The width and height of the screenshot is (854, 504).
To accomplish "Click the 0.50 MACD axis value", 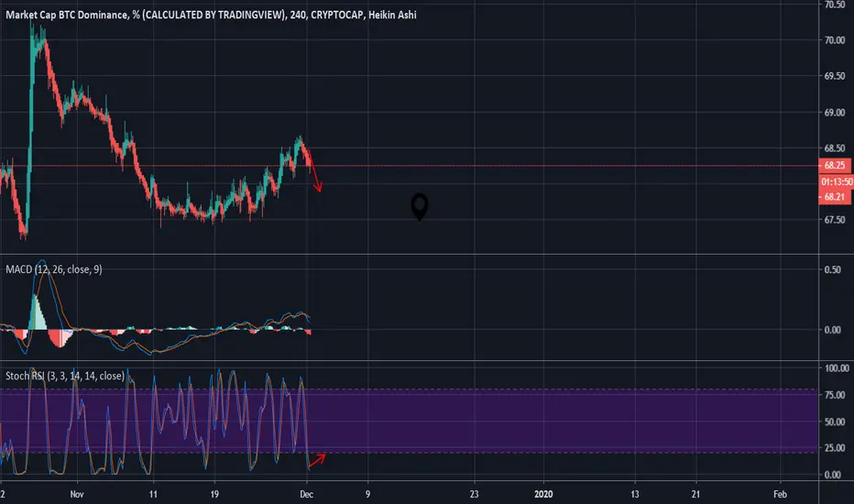I will click(832, 269).
